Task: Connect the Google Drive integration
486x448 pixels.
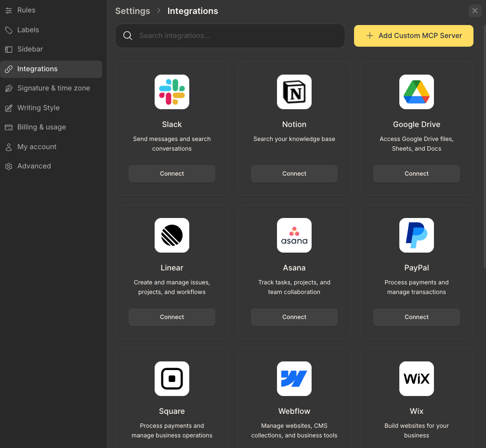Action: point(417,174)
